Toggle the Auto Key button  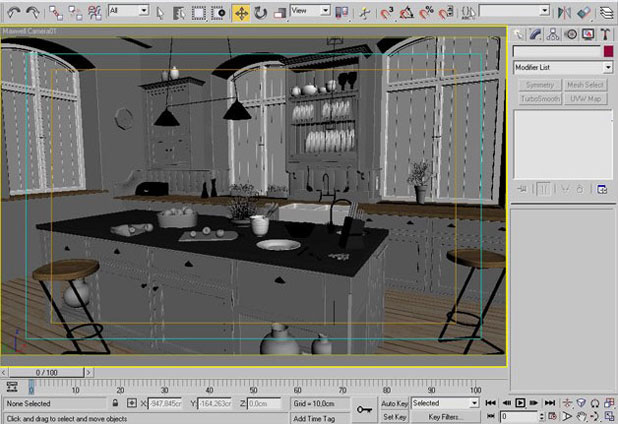pyautogui.click(x=394, y=403)
